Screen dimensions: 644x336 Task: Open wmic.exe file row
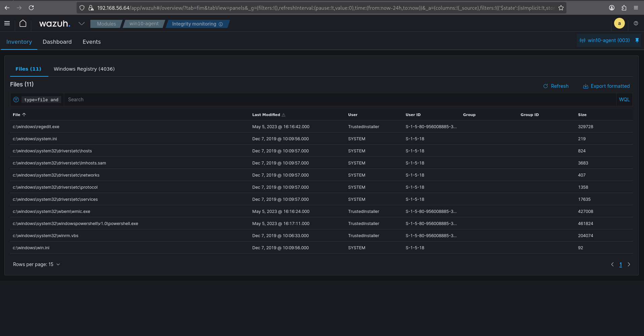(321, 212)
